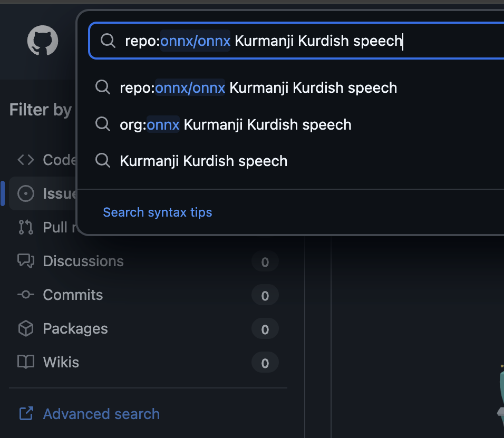The image size is (504, 438).
Task: Click the Pull requests branch icon
Action: pyautogui.click(x=26, y=227)
